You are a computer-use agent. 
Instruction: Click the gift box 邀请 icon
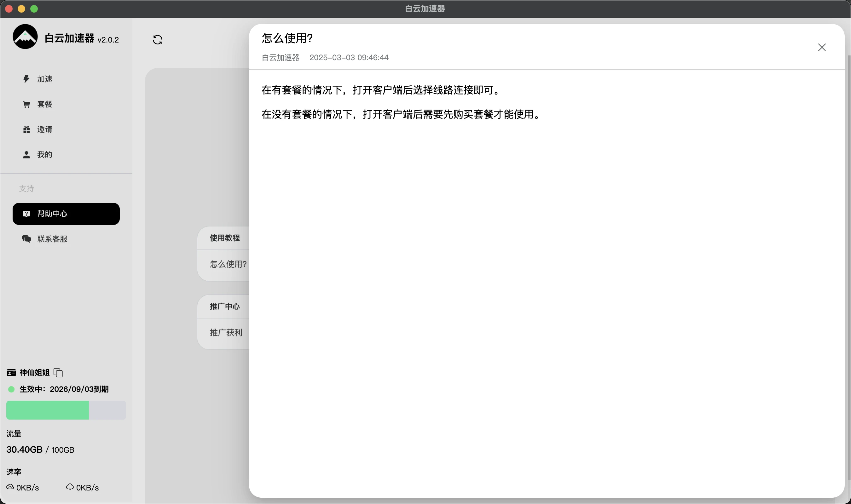[x=26, y=129]
